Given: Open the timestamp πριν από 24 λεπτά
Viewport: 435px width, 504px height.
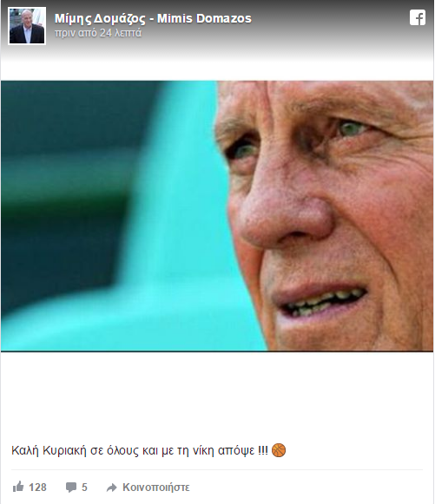Looking at the screenshot, I should coord(98,33).
